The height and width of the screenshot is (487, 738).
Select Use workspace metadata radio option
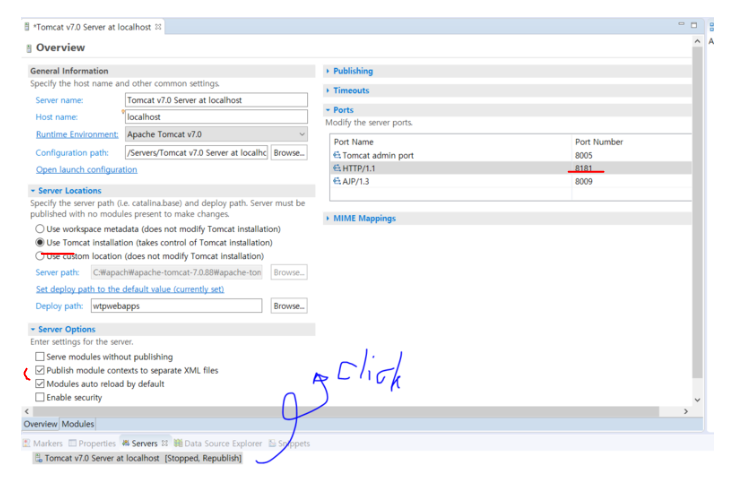[40, 229]
